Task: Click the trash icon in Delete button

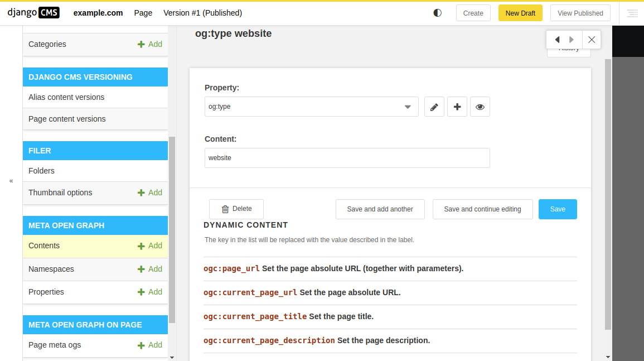Action: [x=225, y=209]
